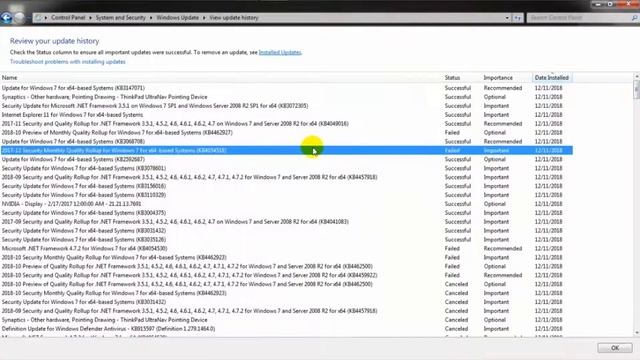This screenshot has height=360, width=640.
Task: Select the Successful 2018-09 Security and Quality Rollup row
Action: point(287,177)
